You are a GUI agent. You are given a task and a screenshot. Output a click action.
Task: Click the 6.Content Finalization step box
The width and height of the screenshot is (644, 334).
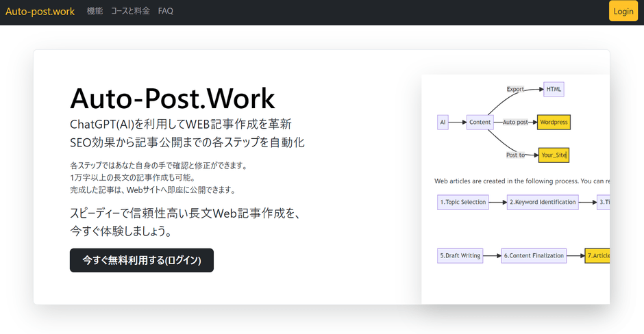tap(534, 256)
